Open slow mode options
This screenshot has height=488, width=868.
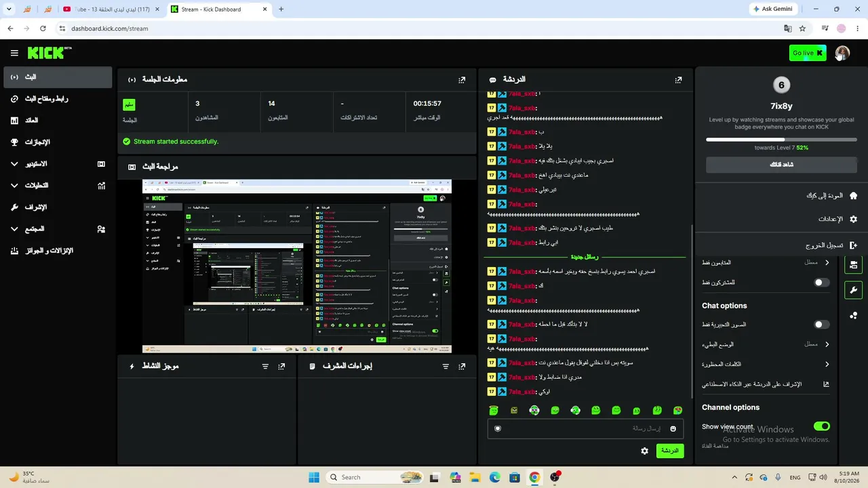click(x=766, y=344)
